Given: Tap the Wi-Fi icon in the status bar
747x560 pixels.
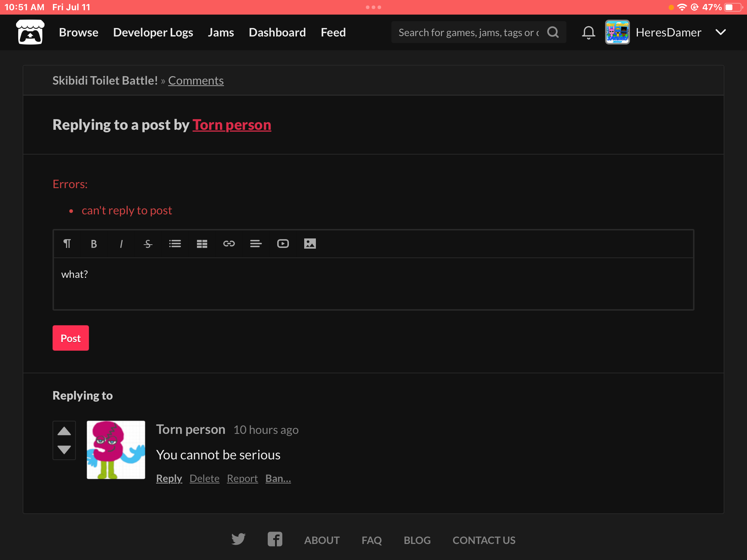Looking at the screenshot, I should [x=682, y=7].
